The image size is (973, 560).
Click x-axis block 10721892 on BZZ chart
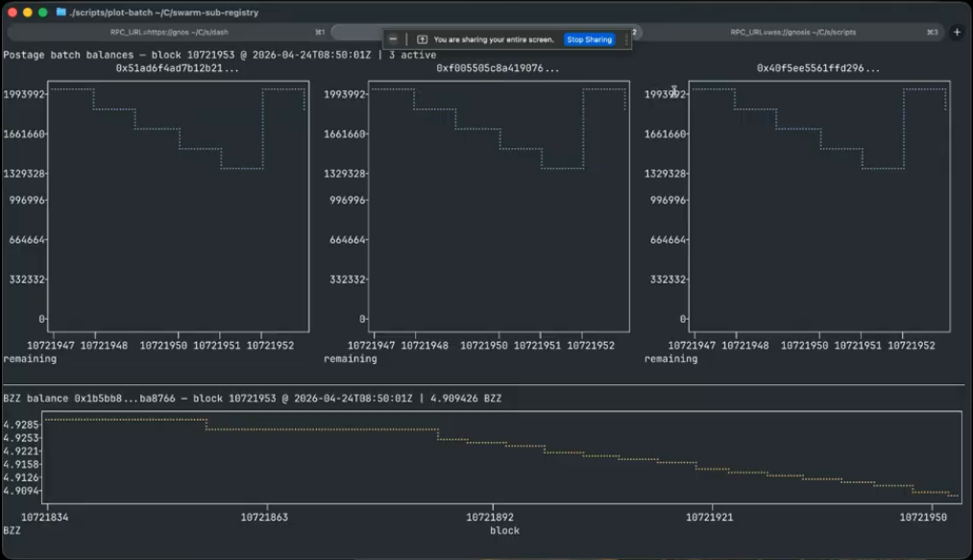[x=490, y=517]
